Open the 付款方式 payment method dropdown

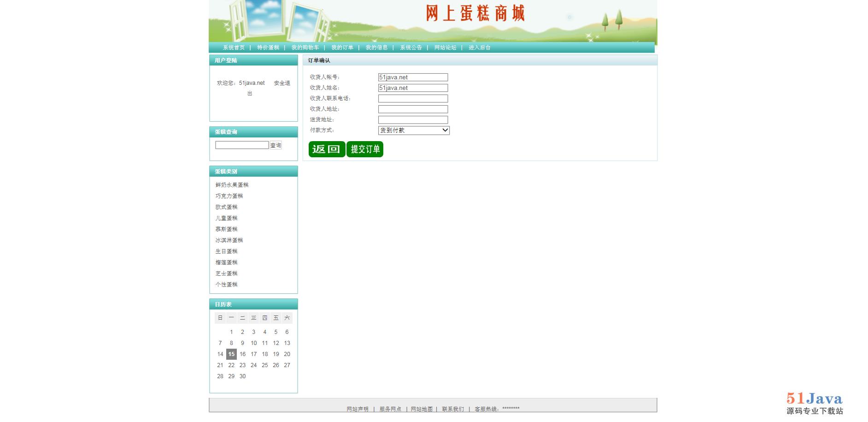click(413, 131)
